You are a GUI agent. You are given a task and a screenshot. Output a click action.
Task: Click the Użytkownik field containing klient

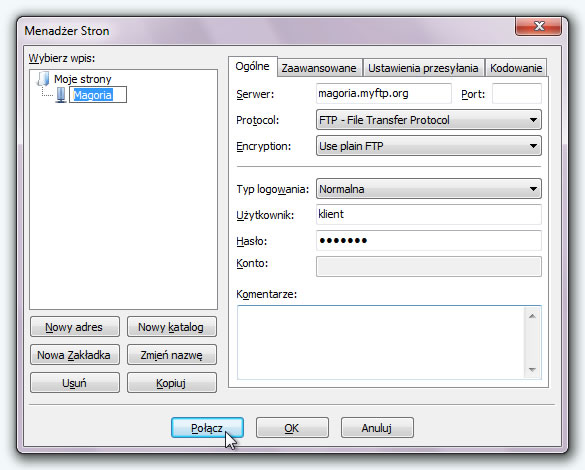click(429, 214)
